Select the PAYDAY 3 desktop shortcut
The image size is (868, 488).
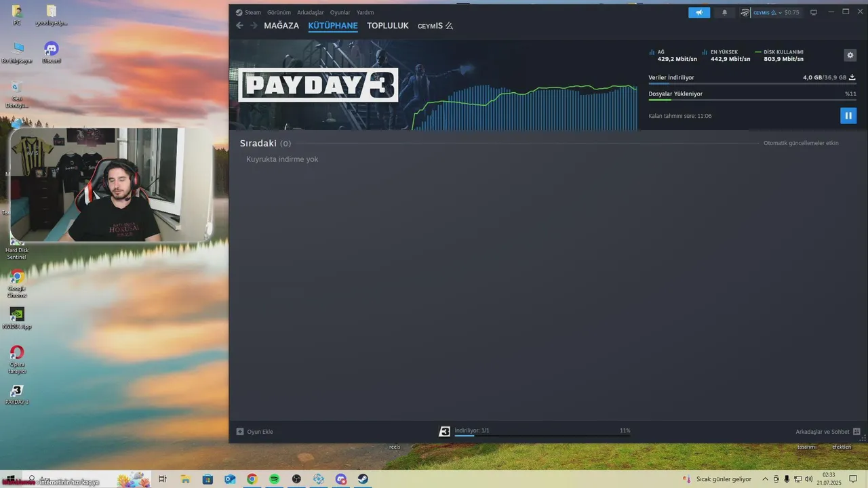click(x=17, y=394)
